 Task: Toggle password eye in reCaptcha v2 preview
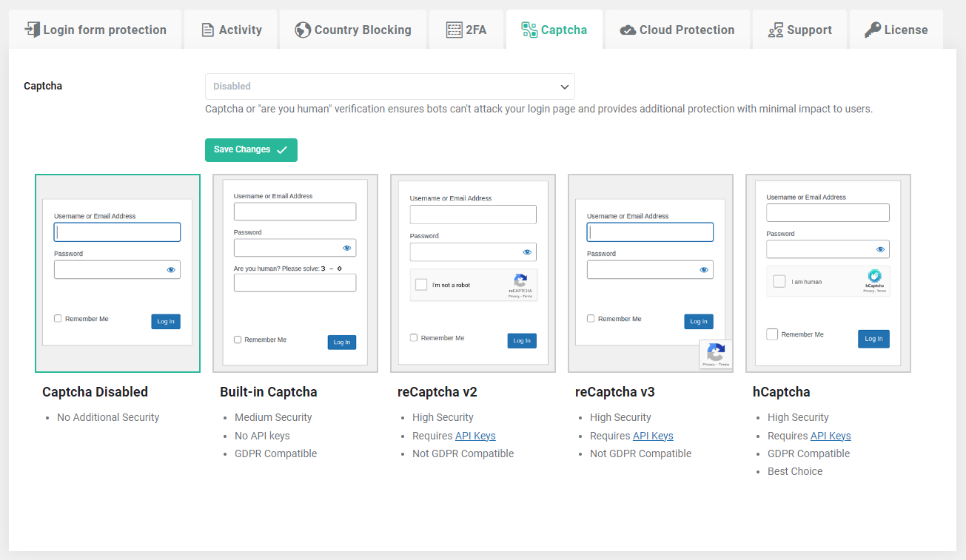pyautogui.click(x=527, y=252)
